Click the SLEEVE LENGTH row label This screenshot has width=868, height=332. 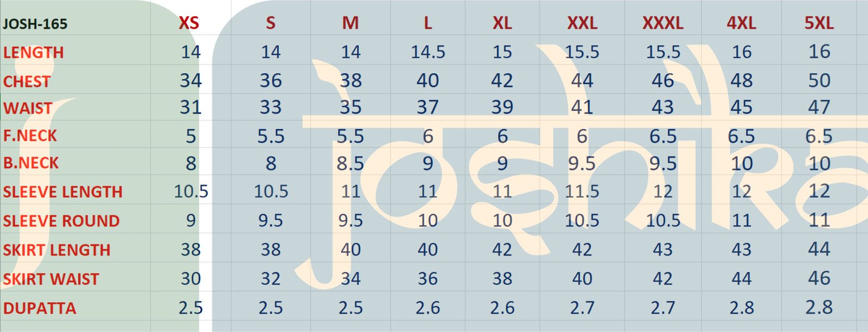(63, 192)
